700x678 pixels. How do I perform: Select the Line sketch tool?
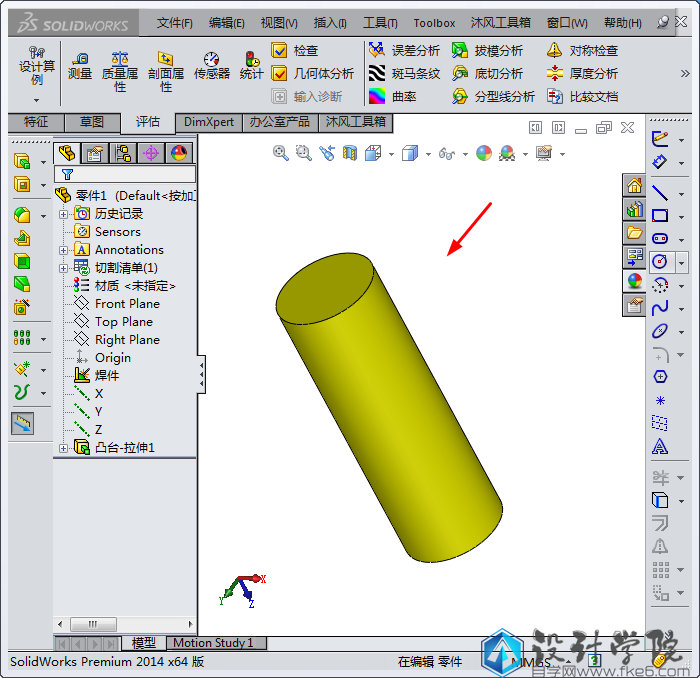[x=660, y=192]
